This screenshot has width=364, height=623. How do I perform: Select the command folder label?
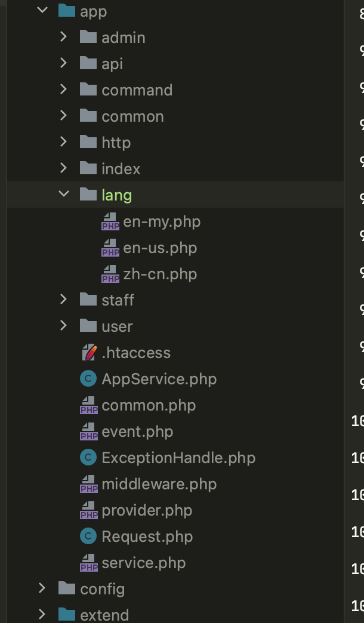(x=137, y=90)
